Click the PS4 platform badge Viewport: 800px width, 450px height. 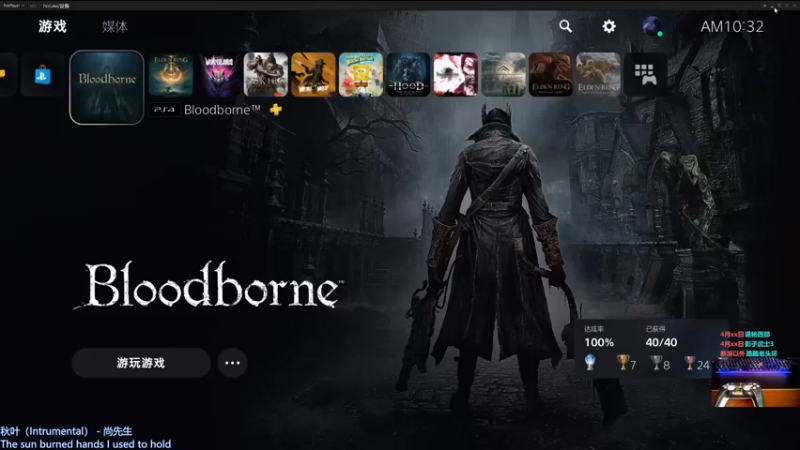tap(164, 110)
